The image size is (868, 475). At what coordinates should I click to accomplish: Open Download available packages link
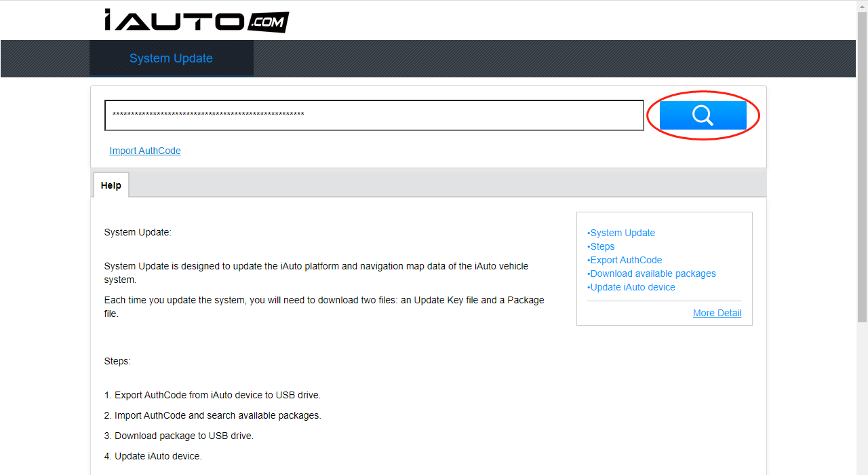652,273
